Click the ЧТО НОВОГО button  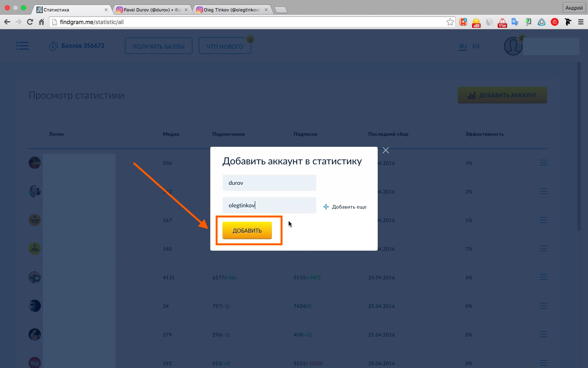[225, 46]
